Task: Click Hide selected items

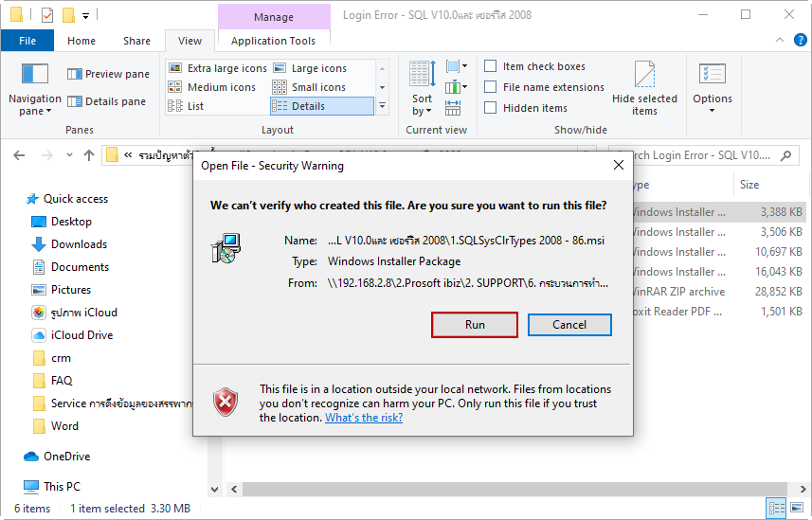Action: (644, 89)
